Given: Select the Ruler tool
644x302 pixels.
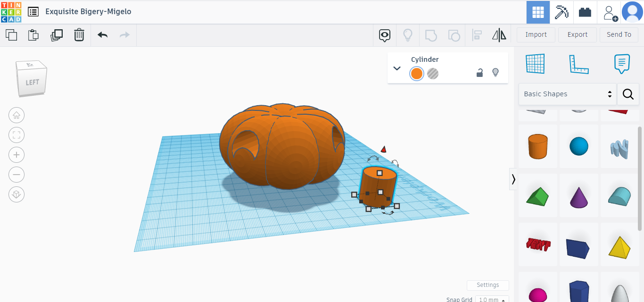Looking at the screenshot, I should point(578,64).
